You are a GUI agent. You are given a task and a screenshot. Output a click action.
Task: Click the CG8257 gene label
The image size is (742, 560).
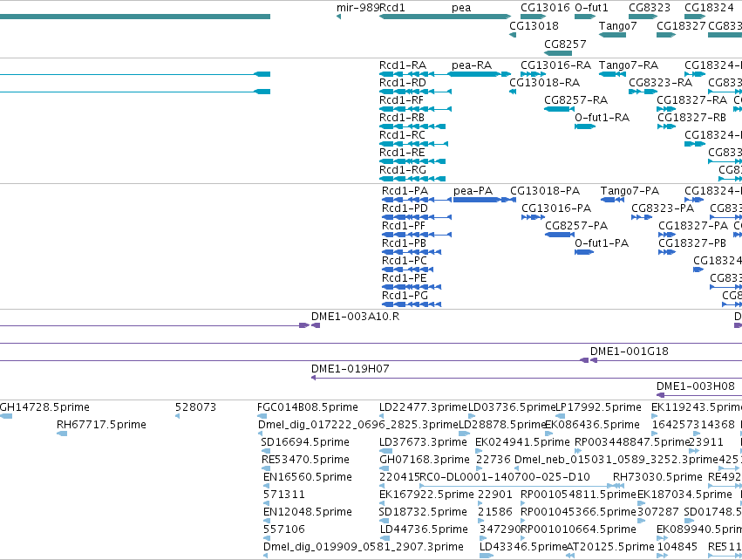pos(565,44)
